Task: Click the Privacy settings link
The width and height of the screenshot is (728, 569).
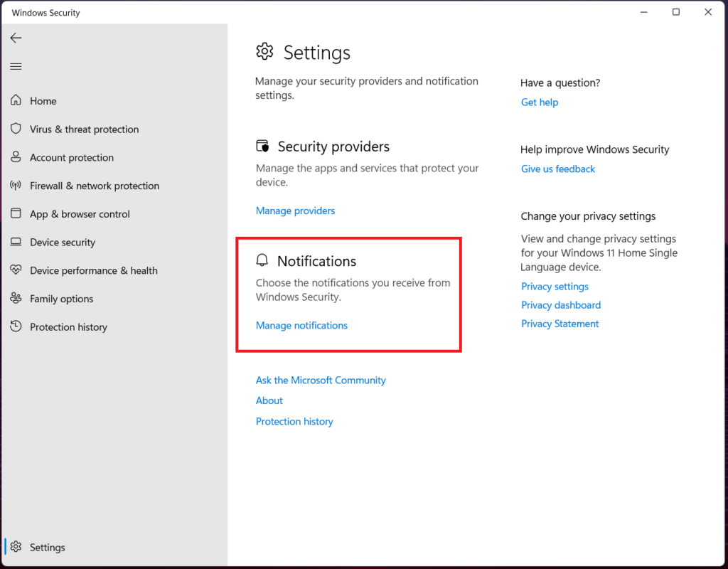Action: (555, 286)
